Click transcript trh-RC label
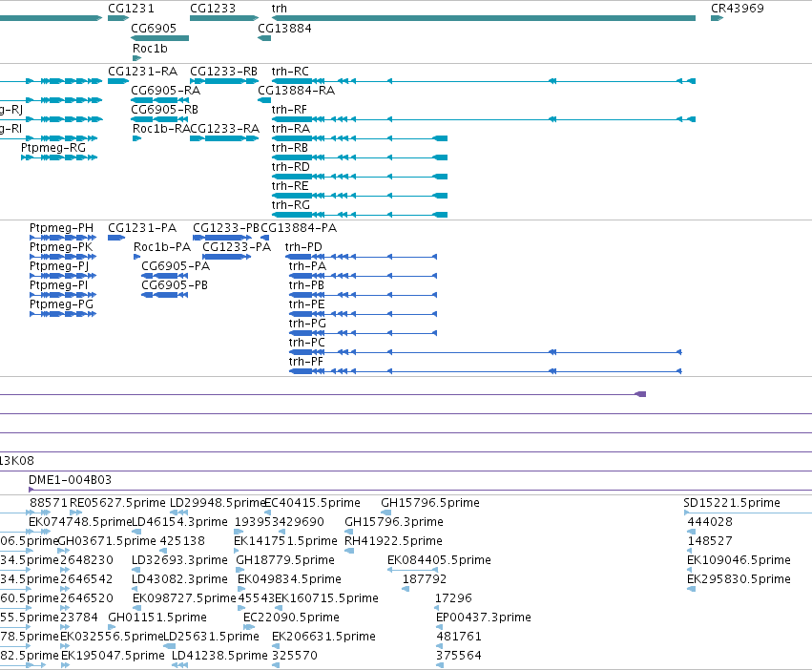Screen dimensions: 812x670 290,71
